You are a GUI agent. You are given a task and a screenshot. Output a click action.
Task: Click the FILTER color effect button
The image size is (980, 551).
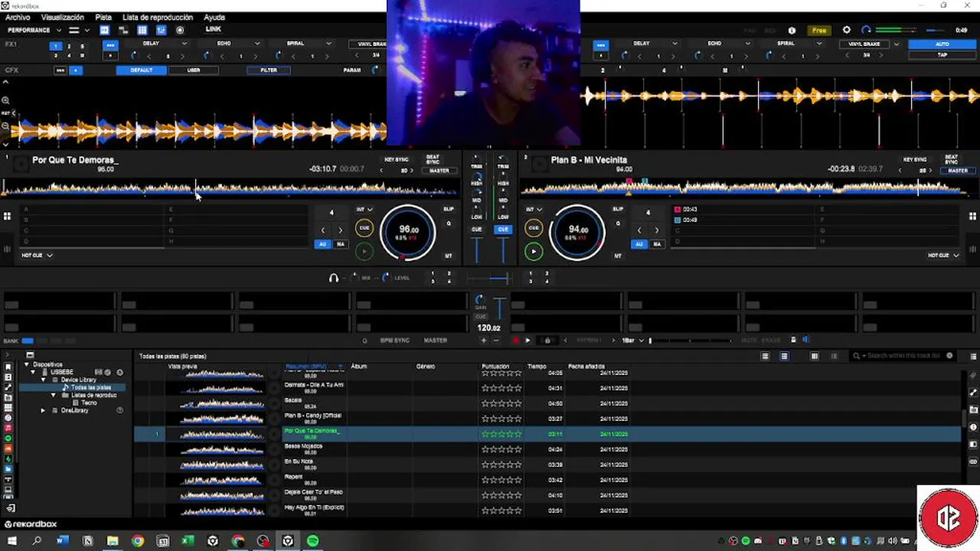(x=269, y=70)
